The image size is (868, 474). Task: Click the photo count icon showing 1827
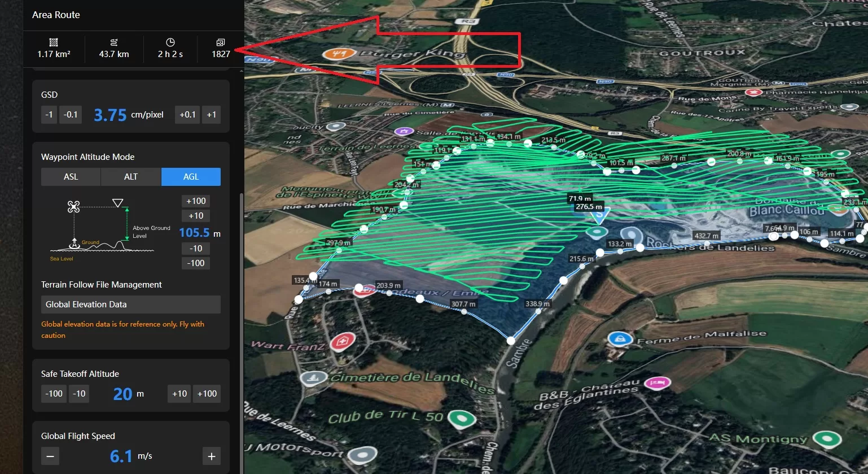pos(220,42)
